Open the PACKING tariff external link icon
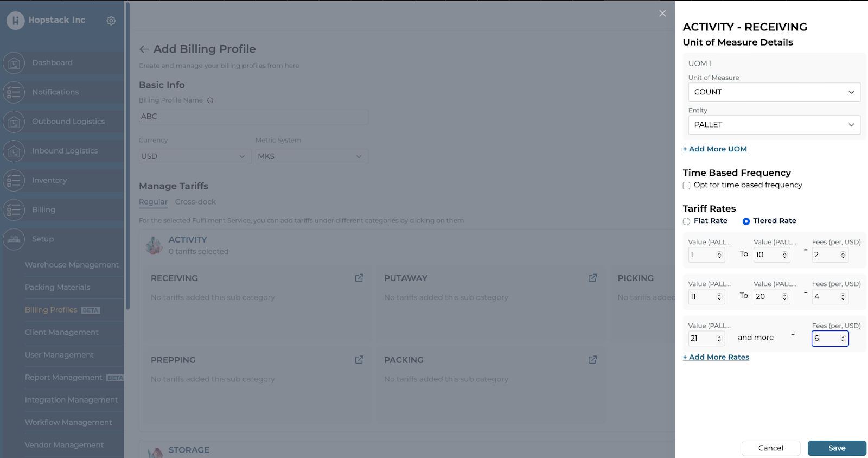Screen dimensions: 868x458 point(592,360)
